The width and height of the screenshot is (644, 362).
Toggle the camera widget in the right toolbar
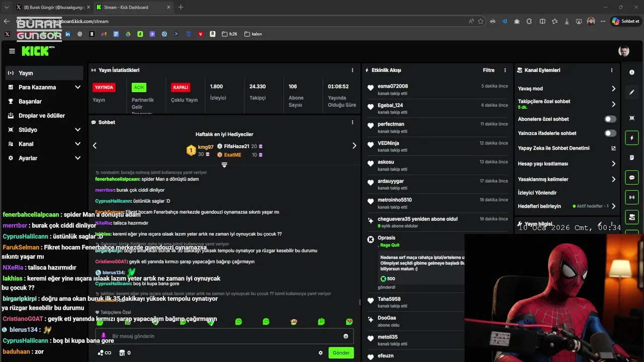[x=632, y=217]
